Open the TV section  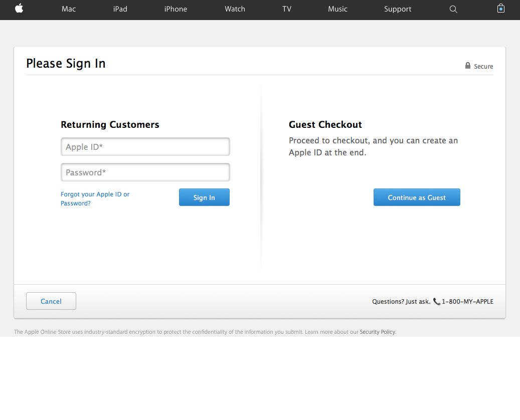tap(287, 9)
